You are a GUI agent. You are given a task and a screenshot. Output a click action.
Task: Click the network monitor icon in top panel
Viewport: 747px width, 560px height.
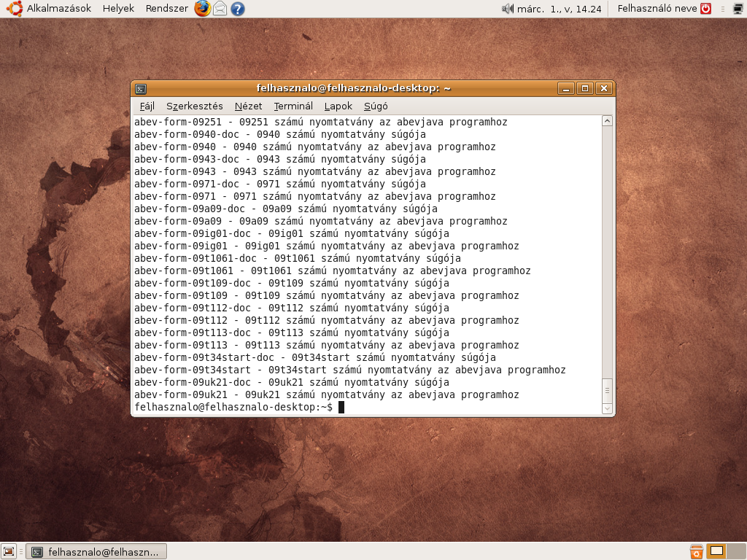[x=738, y=9]
